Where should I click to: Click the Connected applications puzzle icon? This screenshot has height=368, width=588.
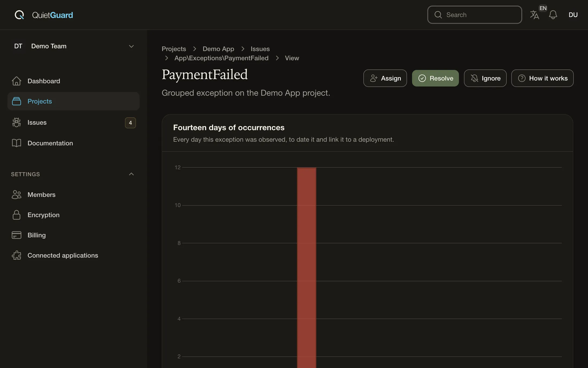[x=16, y=255]
